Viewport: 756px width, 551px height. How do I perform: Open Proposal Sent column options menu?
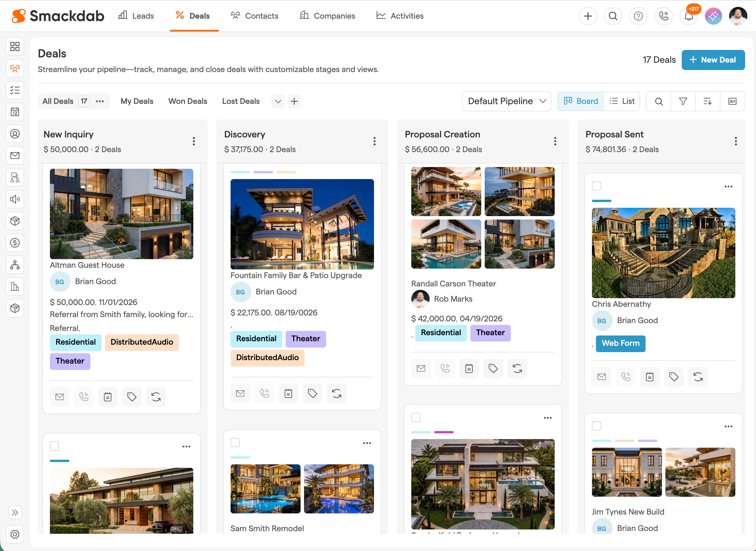736,141
